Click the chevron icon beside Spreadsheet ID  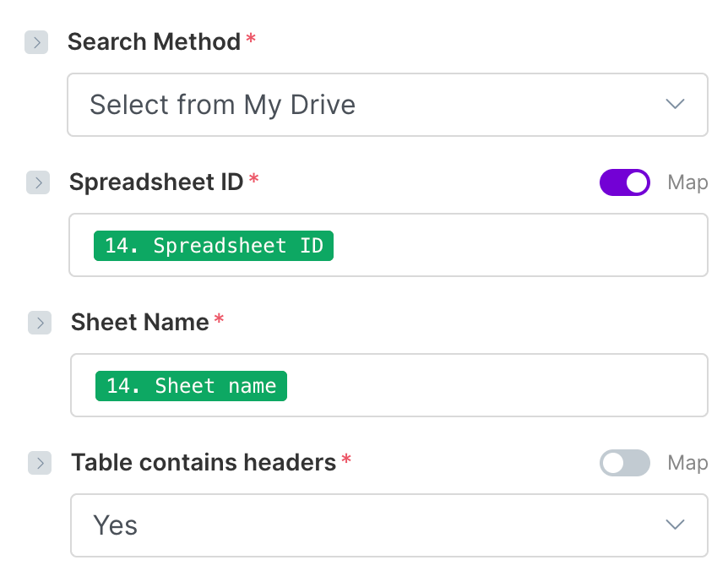[38, 182]
